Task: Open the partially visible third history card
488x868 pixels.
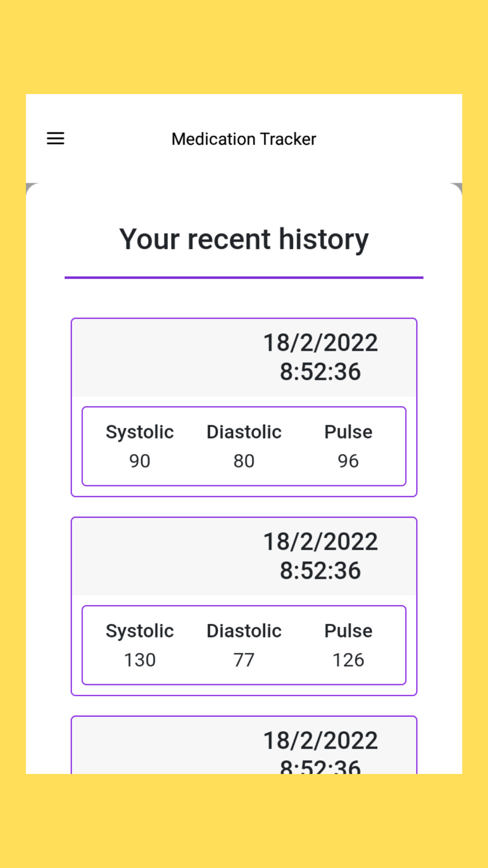Action: pos(244,745)
